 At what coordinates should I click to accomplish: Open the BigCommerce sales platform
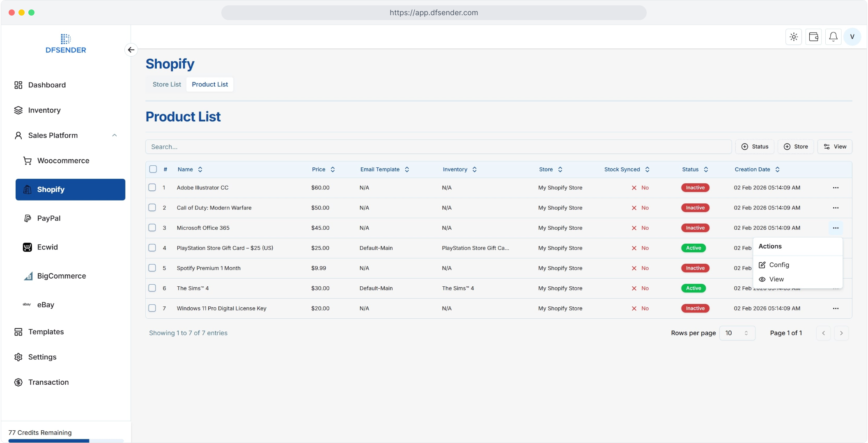[61, 276]
